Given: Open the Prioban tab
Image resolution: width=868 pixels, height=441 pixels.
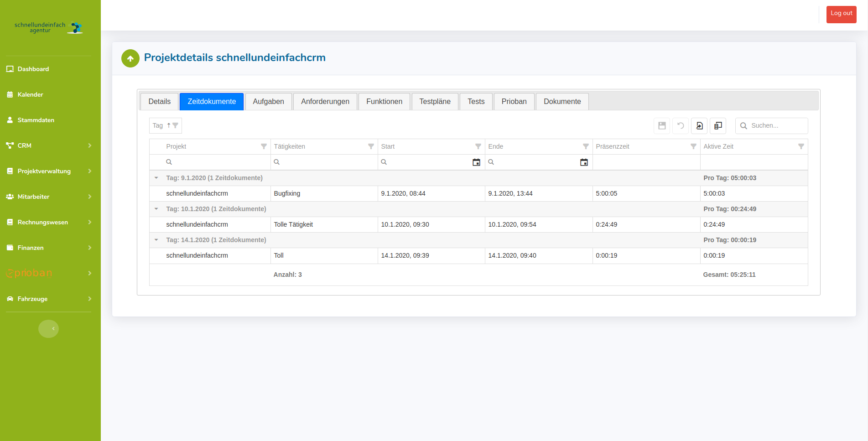Looking at the screenshot, I should click(514, 102).
